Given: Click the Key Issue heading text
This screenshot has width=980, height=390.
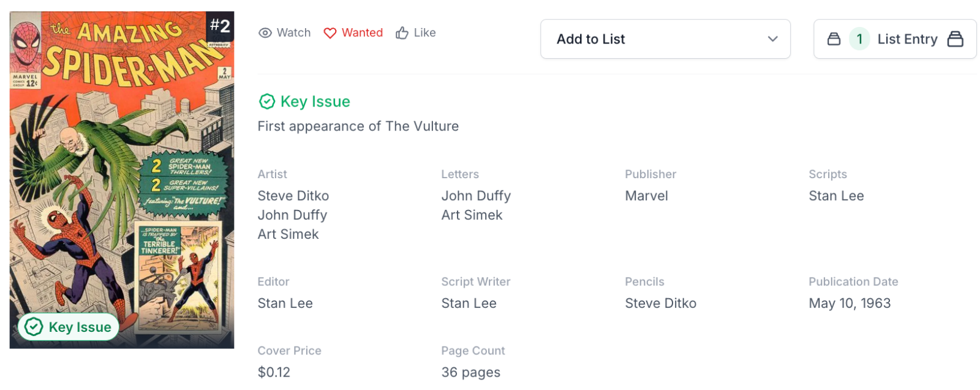Looking at the screenshot, I should coord(315,102).
